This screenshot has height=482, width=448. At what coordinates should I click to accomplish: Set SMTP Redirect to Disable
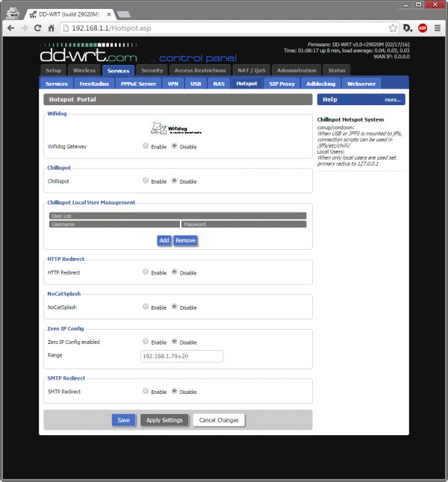click(x=175, y=391)
